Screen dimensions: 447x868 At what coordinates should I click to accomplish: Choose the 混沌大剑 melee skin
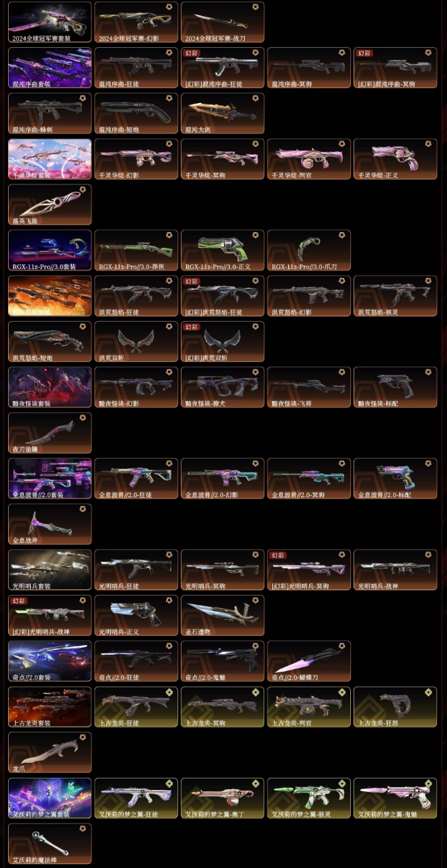(222, 114)
